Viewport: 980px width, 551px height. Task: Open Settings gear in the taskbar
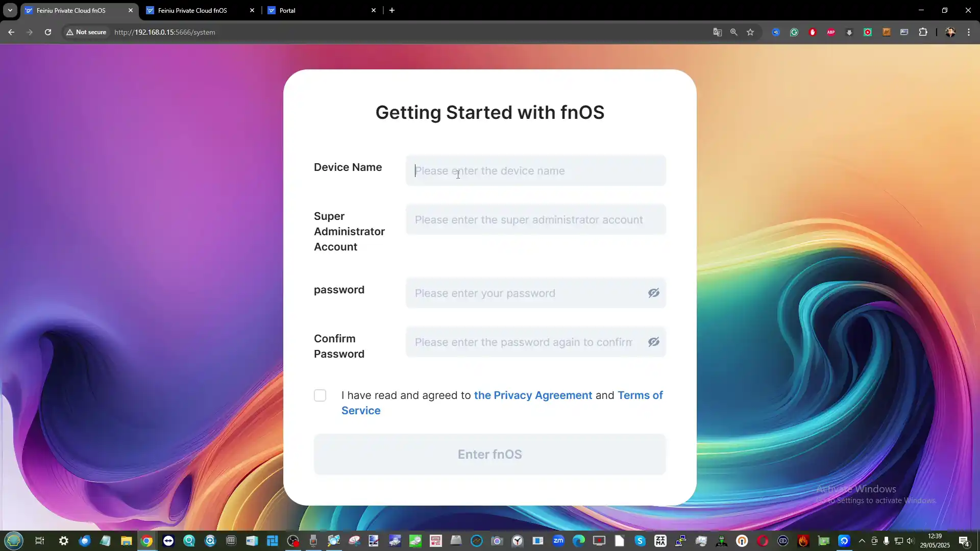(x=64, y=541)
